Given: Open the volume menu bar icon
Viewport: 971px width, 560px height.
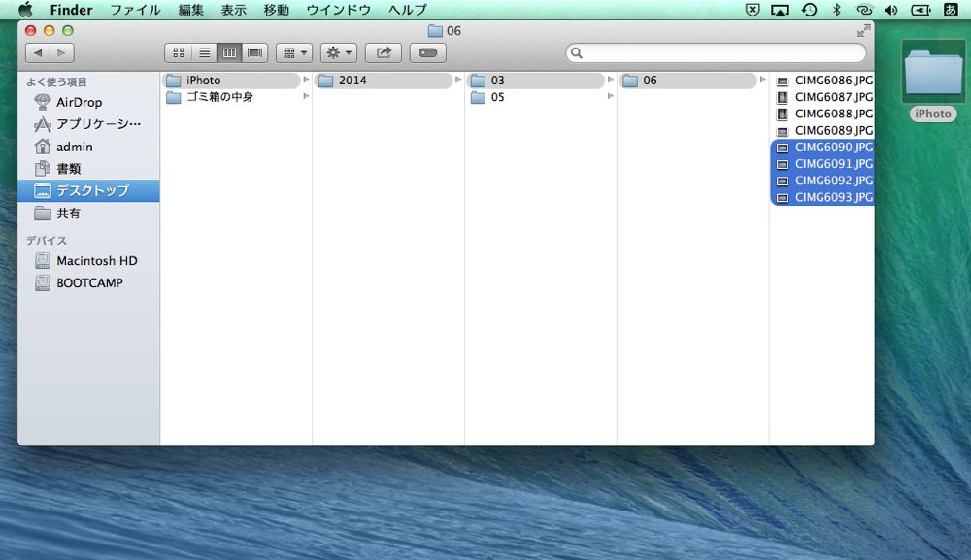Looking at the screenshot, I should point(891,10).
